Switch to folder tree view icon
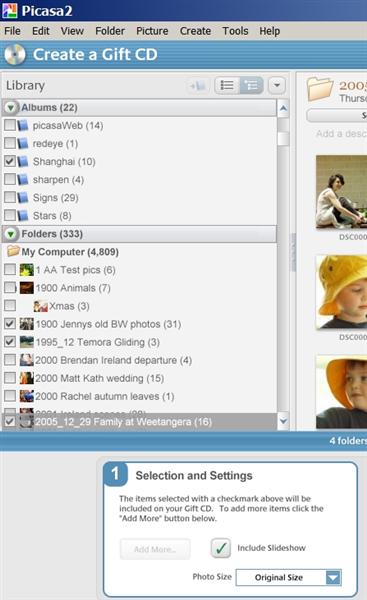Viewport: 367px width, 600px height. pyautogui.click(x=251, y=85)
